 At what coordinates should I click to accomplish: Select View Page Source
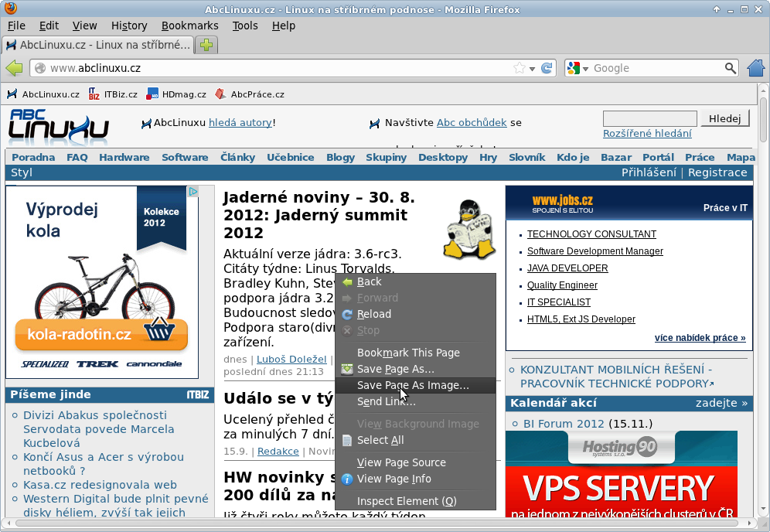point(415,462)
